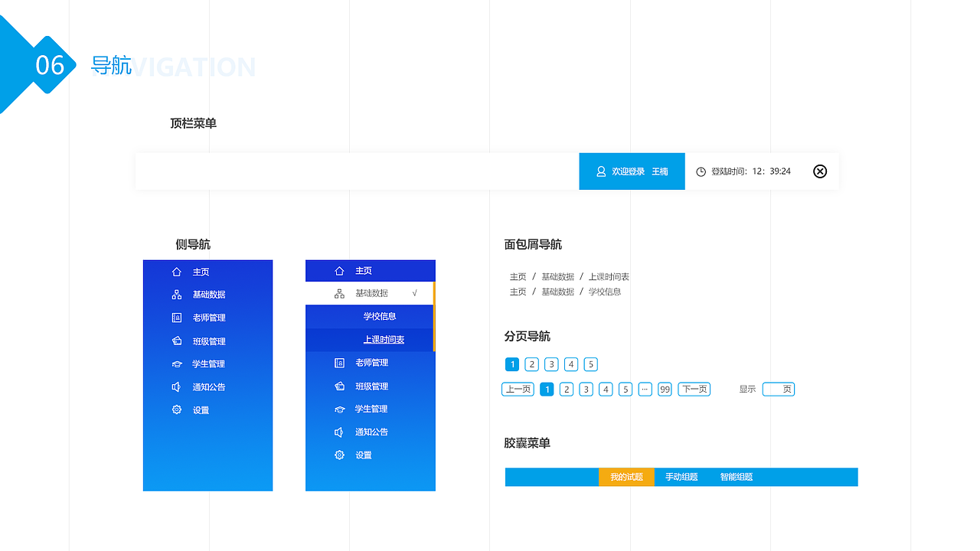
Task: Click 学校信息 in the breadcrumb
Action: click(605, 292)
